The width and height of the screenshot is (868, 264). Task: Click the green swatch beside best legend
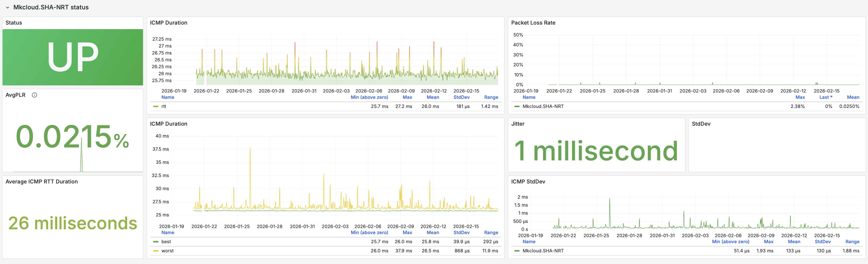point(156,242)
